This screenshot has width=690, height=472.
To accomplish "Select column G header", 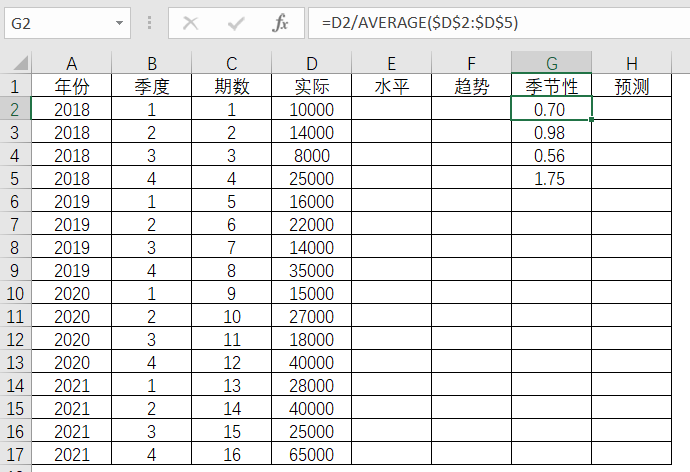I will pos(551,62).
